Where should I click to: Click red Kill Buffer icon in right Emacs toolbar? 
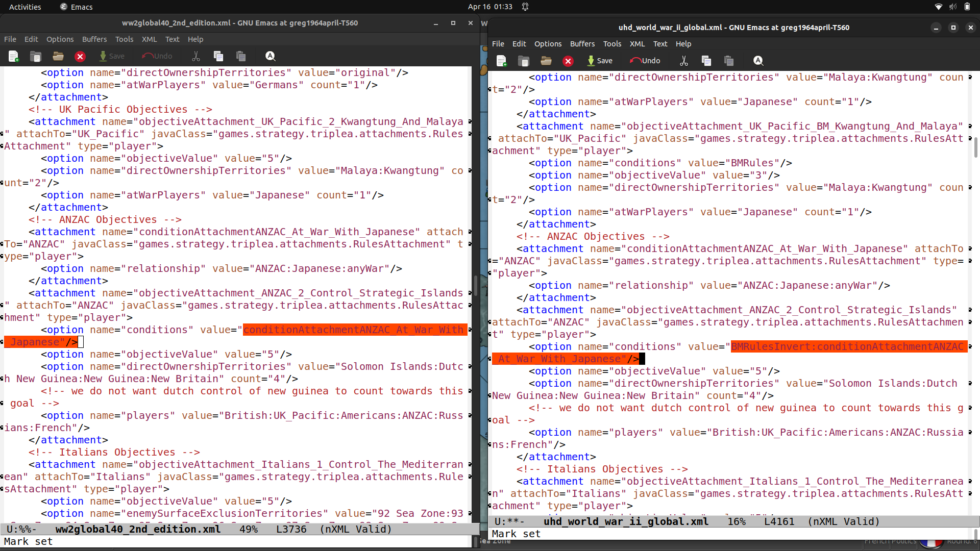[x=568, y=61]
